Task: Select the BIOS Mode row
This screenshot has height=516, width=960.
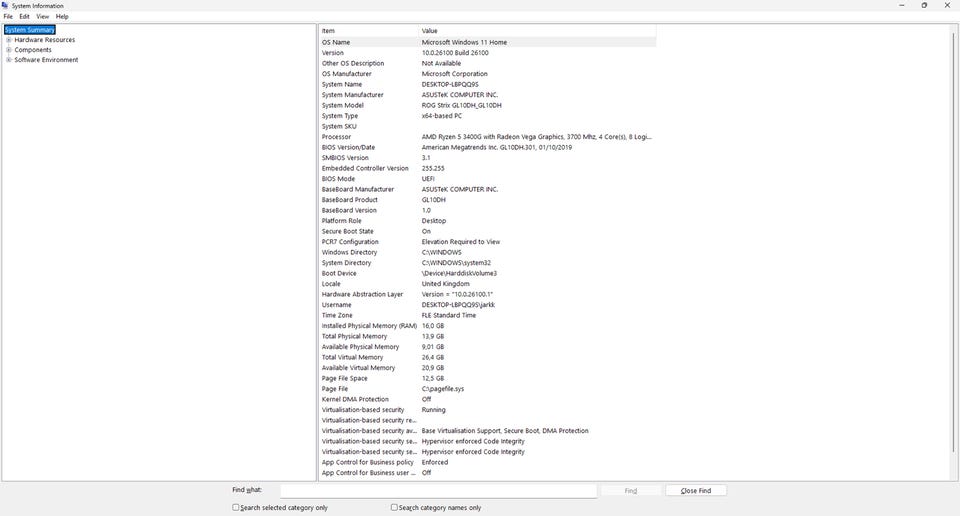Action: (x=487, y=179)
